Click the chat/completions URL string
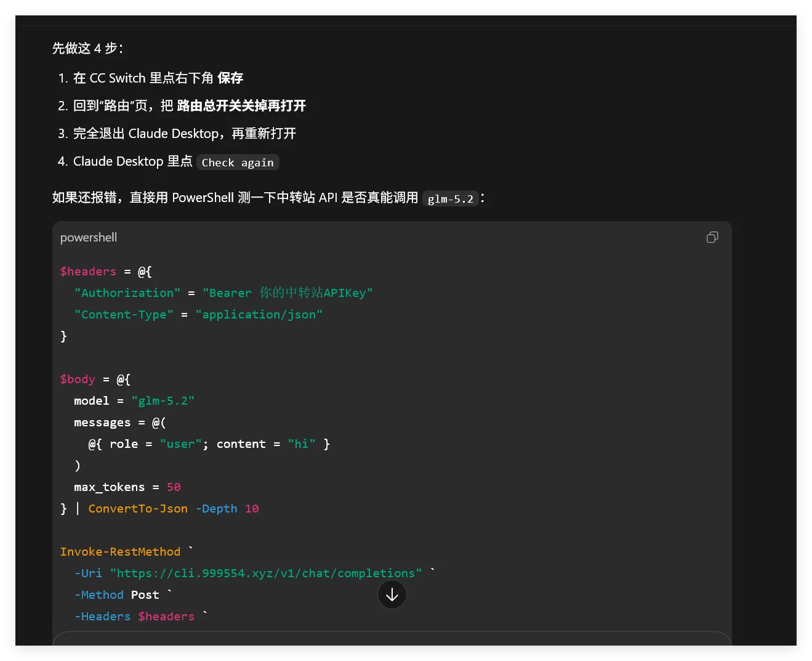Viewport: 812px width, 661px height. (x=266, y=573)
